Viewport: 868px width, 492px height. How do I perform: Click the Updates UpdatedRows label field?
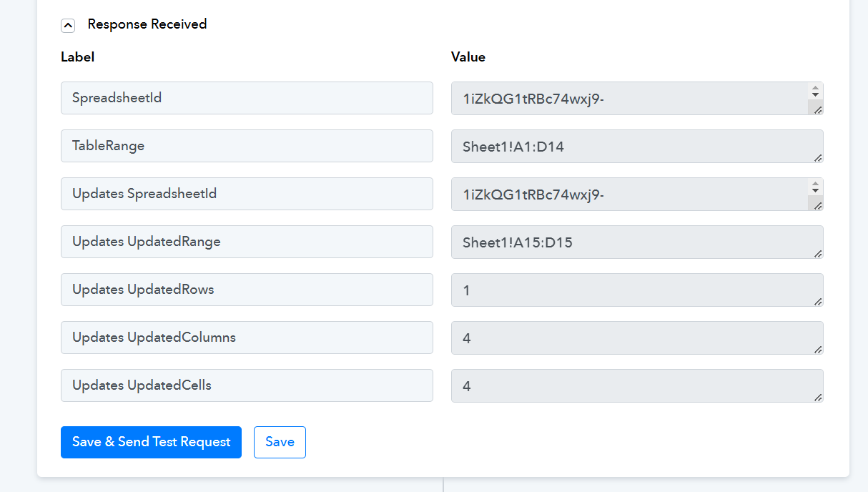pos(247,290)
